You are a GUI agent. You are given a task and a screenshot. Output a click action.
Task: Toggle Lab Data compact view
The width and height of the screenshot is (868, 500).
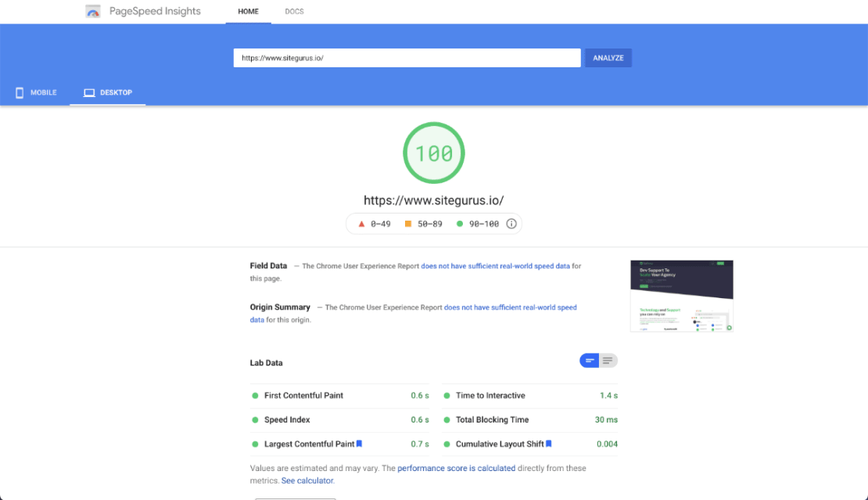(590, 361)
